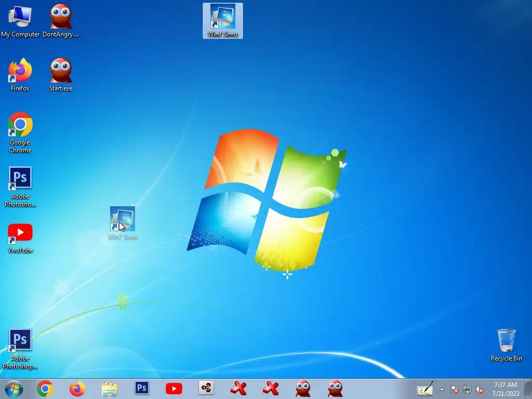
Task: Select the DontAngry desktop icon
Action: pyautogui.click(x=61, y=20)
